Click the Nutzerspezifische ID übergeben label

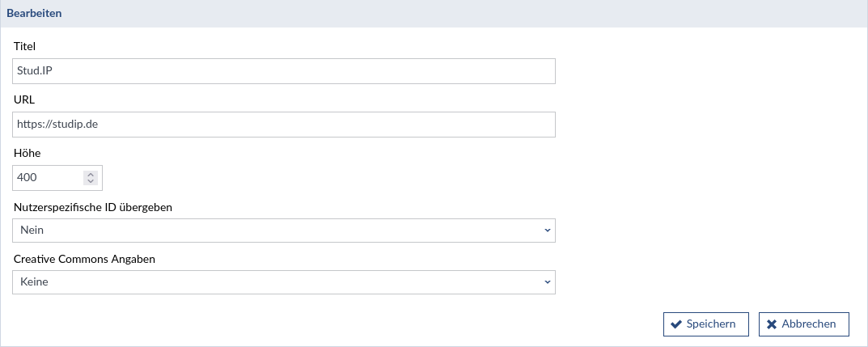93,207
